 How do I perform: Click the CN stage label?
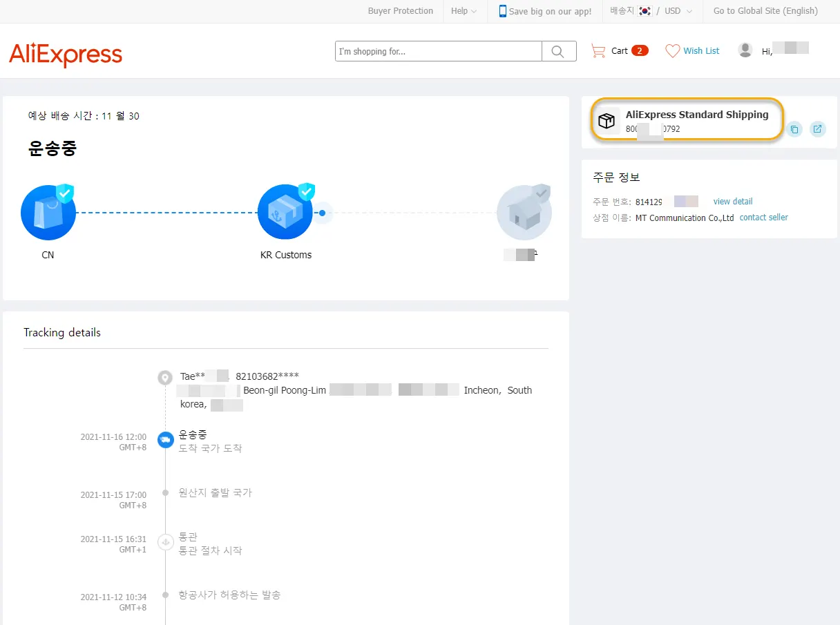coord(48,255)
